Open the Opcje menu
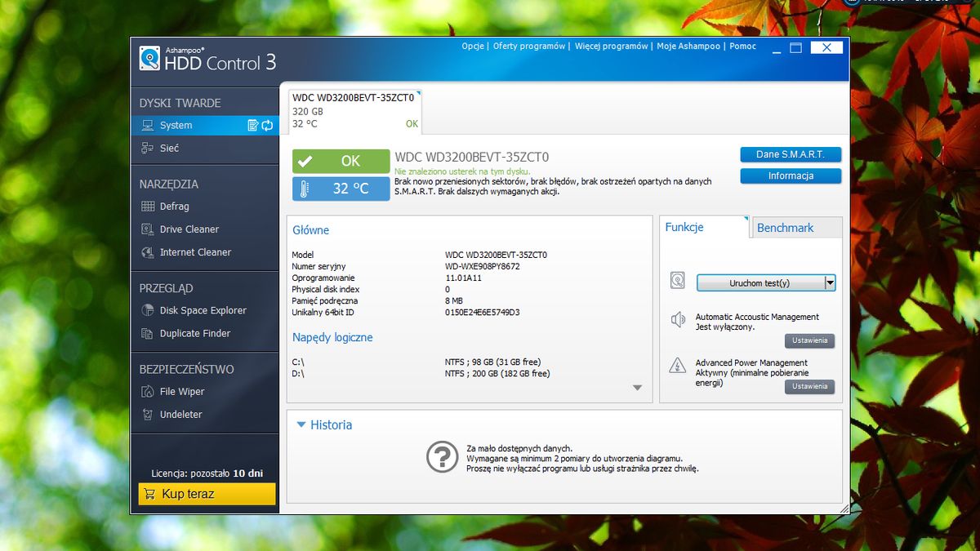This screenshot has height=551, width=980. [x=473, y=47]
